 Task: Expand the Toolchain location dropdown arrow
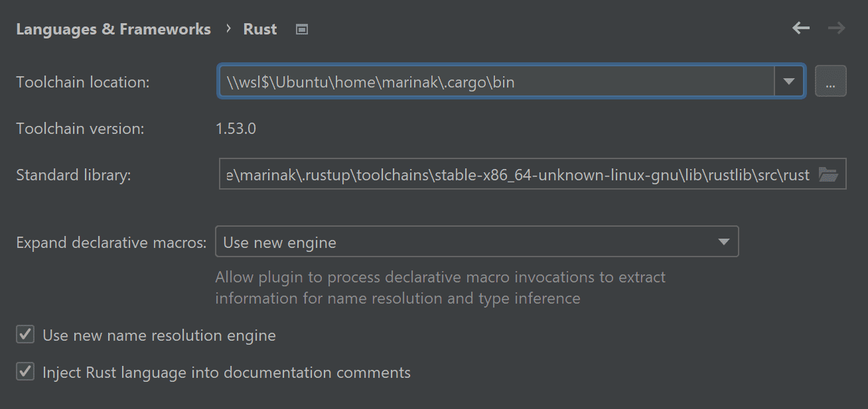(789, 82)
